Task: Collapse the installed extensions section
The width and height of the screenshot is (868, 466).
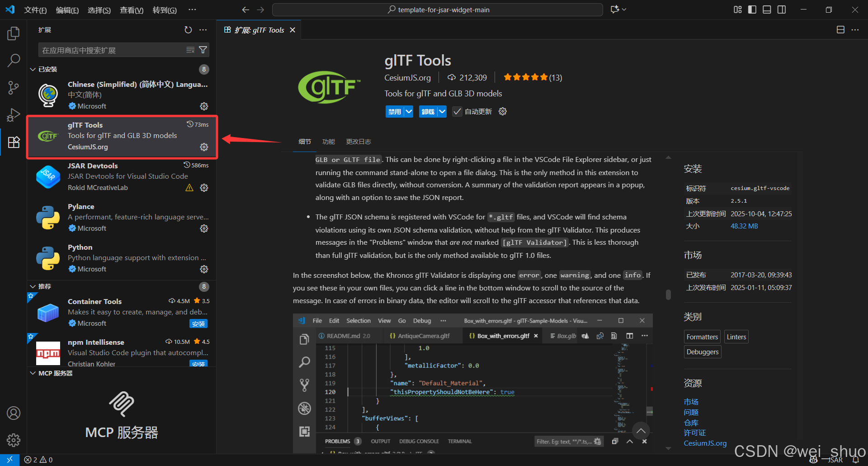Action: pyautogui.click(x=33, y=69)
